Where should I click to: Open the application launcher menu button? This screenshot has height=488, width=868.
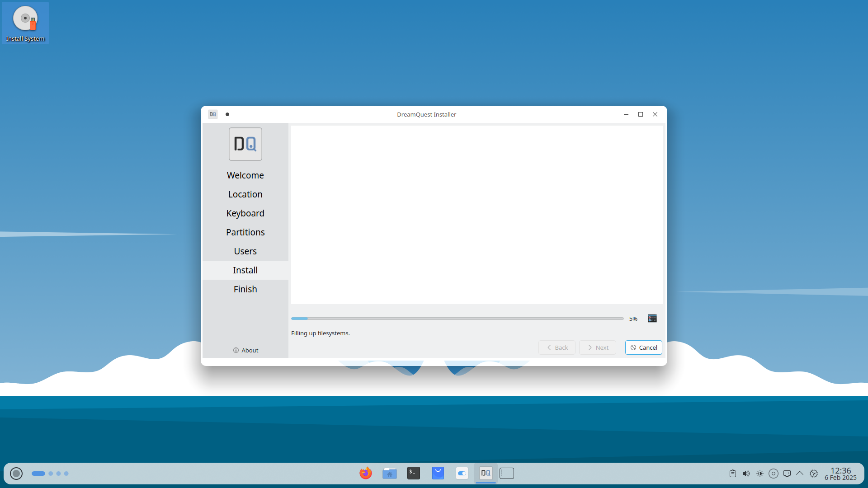click(x=16, y=474)
